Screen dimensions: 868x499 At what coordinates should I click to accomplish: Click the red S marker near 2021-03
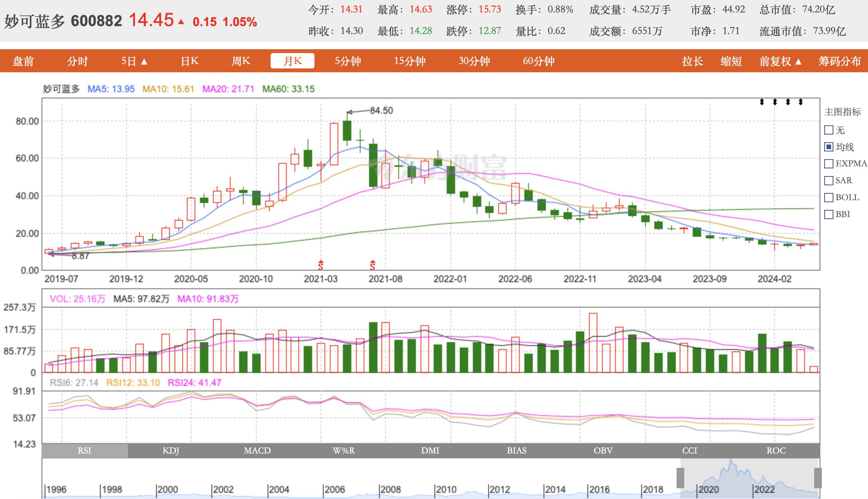pyautogui.click(x=321, y=265)
